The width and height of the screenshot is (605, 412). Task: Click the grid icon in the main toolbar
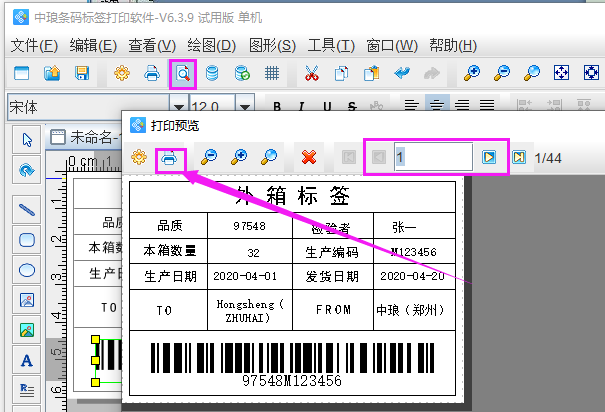[x=271, y=73]
